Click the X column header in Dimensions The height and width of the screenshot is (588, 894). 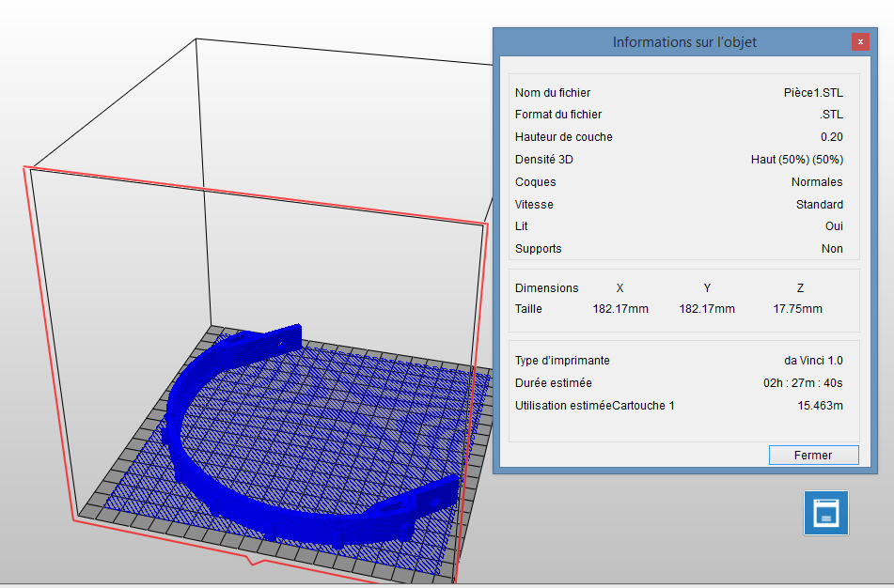pos(620,287)
